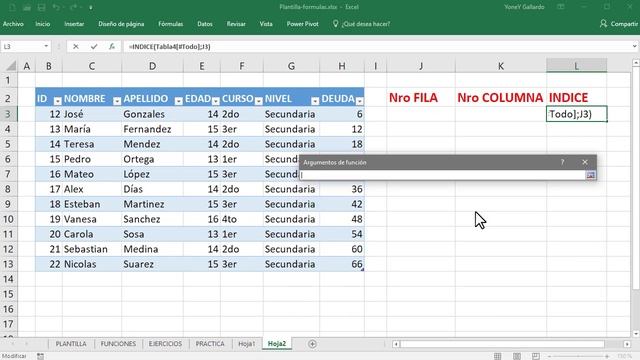Select column header K
Viewport: 640px width, 360px height.
coord(501,66)
